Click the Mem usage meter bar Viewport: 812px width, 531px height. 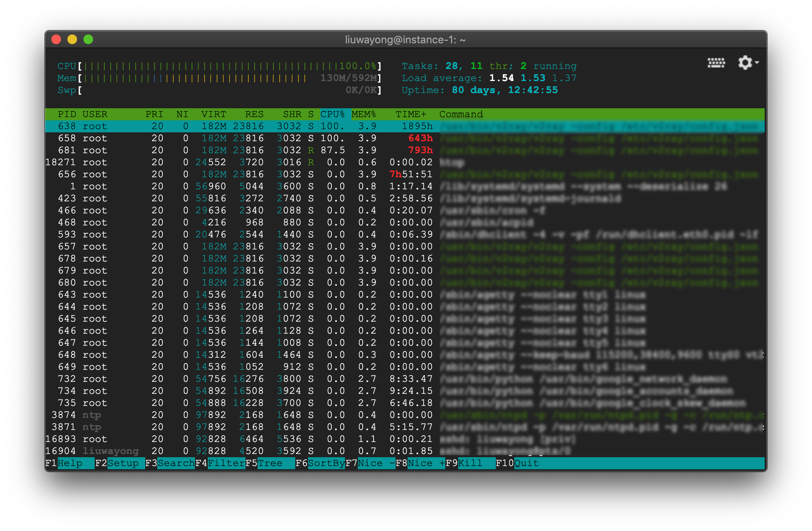point(219,78)
